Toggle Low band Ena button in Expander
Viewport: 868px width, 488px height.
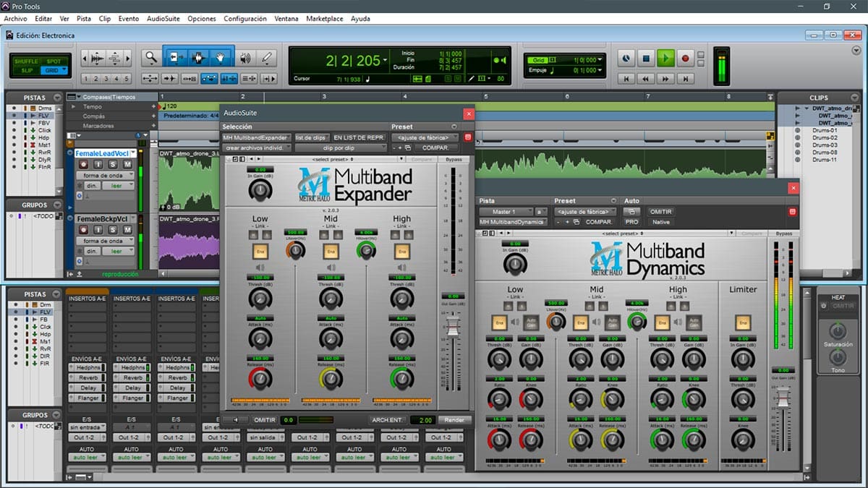click(x=260, y=252)
